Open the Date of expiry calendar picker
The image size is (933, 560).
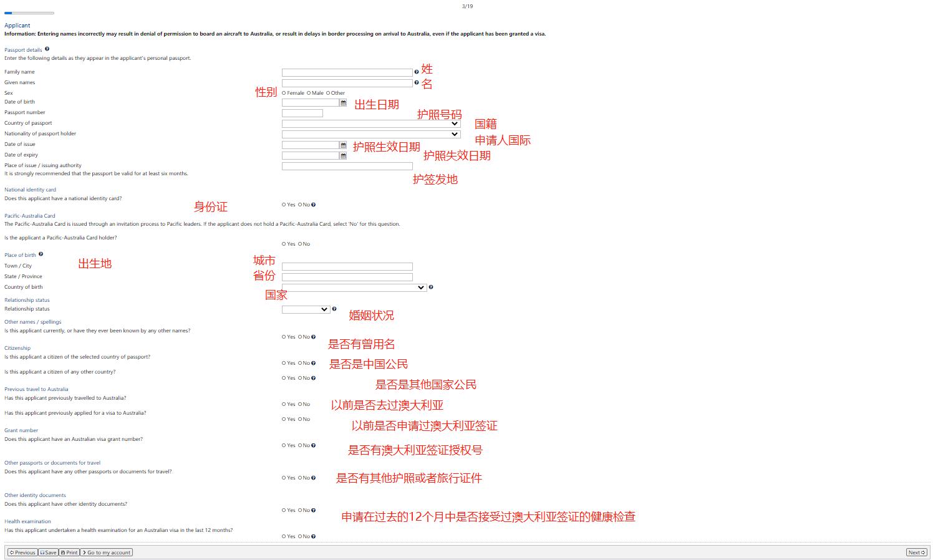click(x=343, y=155)
